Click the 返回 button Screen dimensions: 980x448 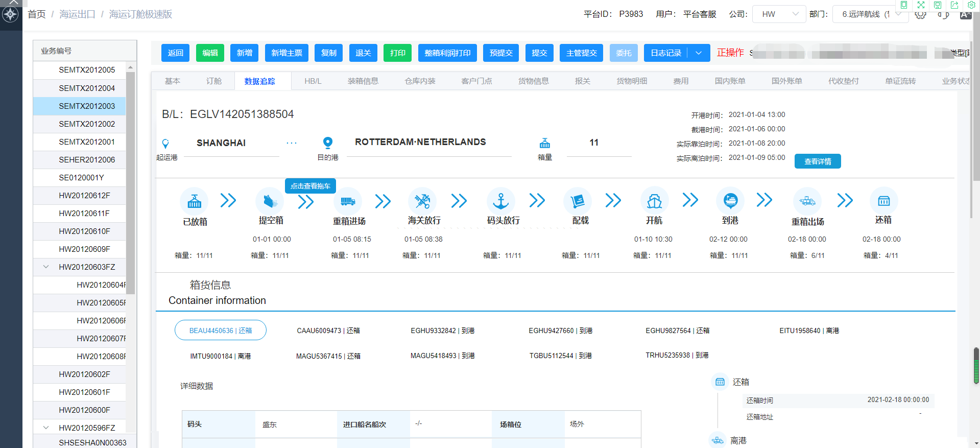click(176, 53)
